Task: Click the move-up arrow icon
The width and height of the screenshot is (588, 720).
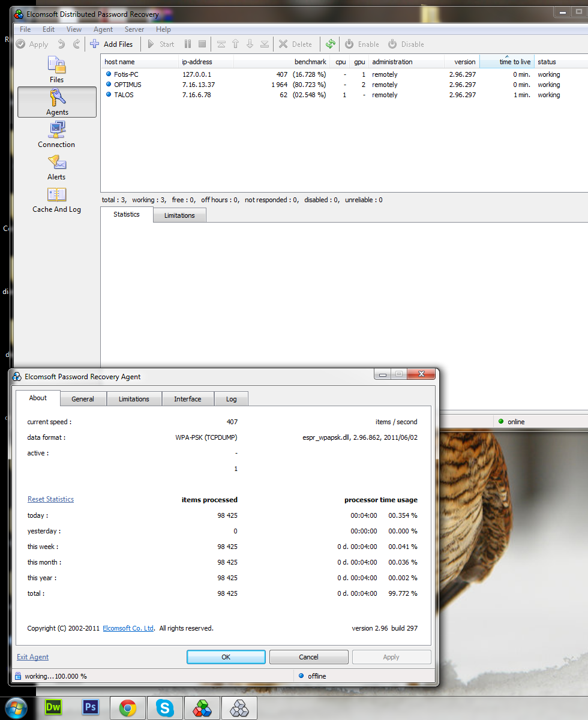Action: tap(236, 44)
